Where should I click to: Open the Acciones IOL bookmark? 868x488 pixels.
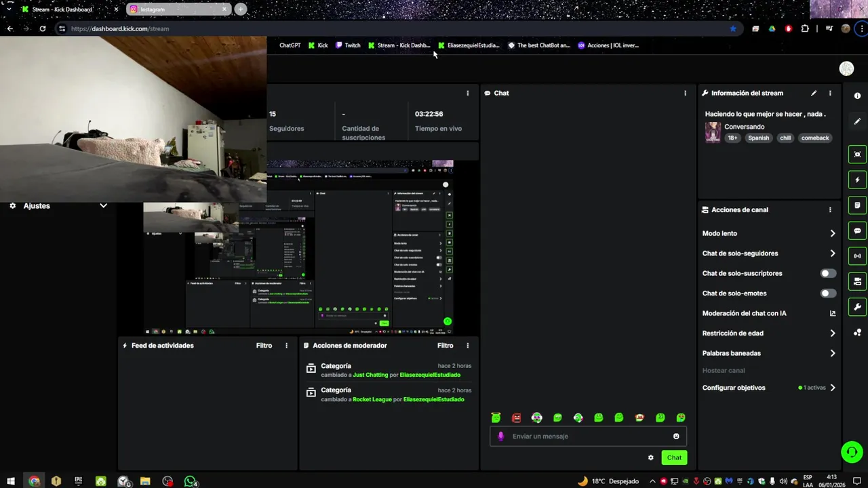608,45
